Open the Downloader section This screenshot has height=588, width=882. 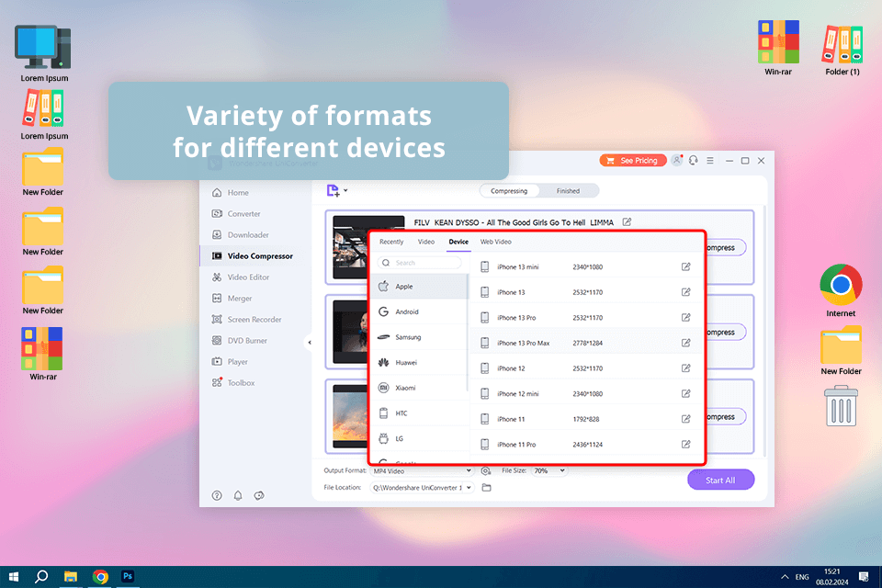(x=240, y=234)
